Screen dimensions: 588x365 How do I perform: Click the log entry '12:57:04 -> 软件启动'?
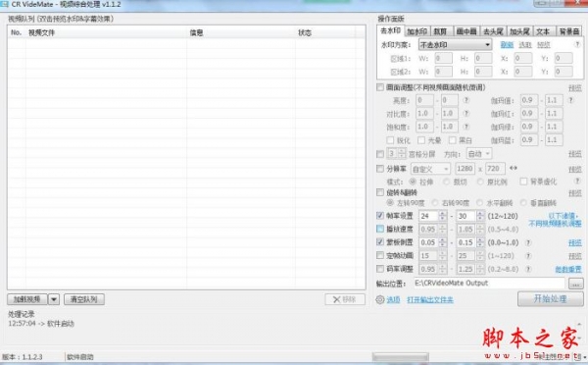click(x=41, y=324)
